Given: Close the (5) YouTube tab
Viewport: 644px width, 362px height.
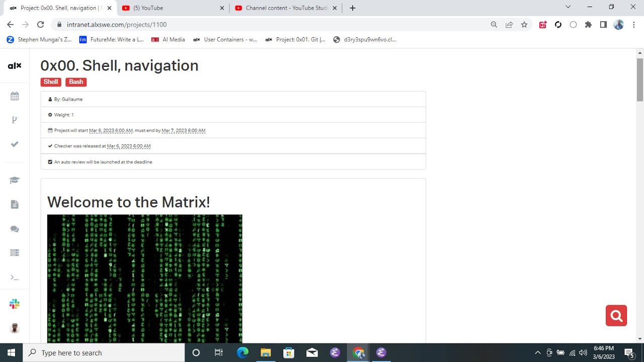Looking at the screenshot, I should (x=222, y=8).
